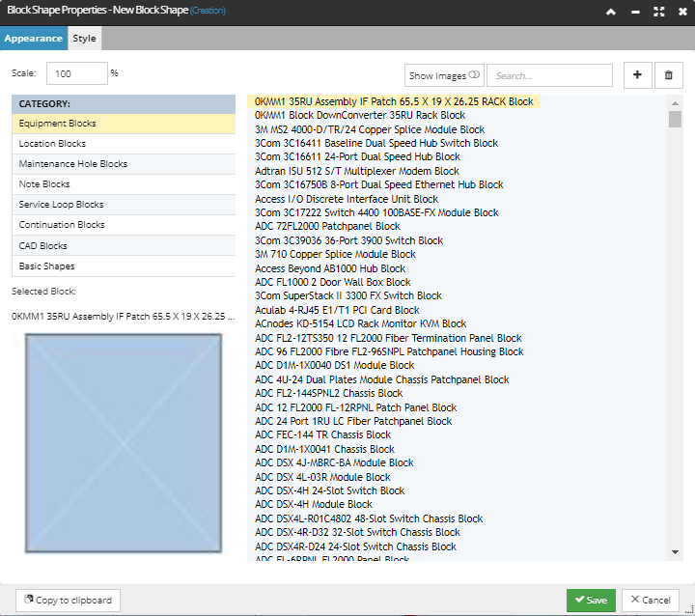Select ADC 4U-24 Dual Plates Module Chassis Patchpanel Block

381,379
